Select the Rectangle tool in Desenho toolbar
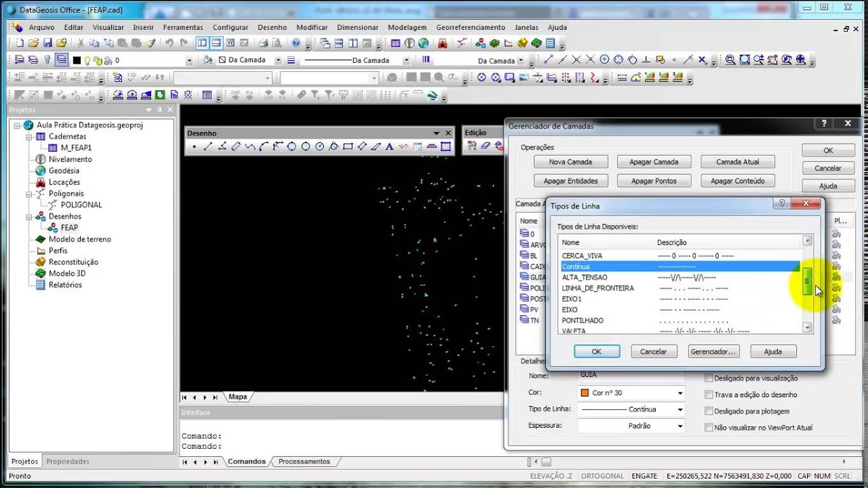Viewport: 868px width, 488px height. (348, 146)
